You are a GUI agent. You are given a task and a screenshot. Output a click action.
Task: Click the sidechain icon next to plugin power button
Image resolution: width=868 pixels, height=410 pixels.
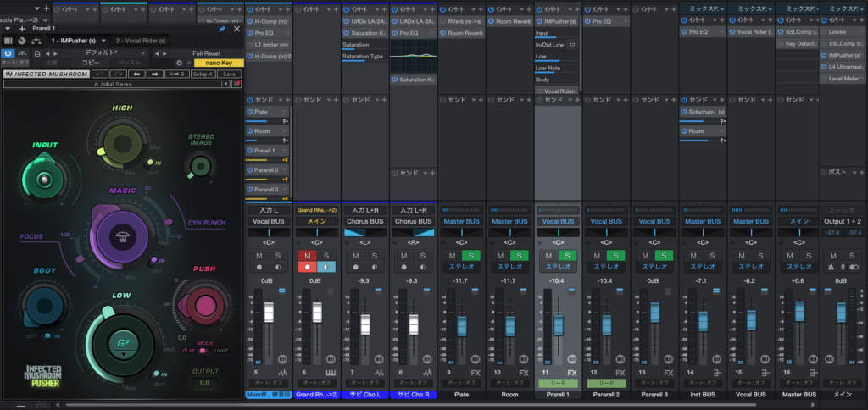(x=23, y=53)
